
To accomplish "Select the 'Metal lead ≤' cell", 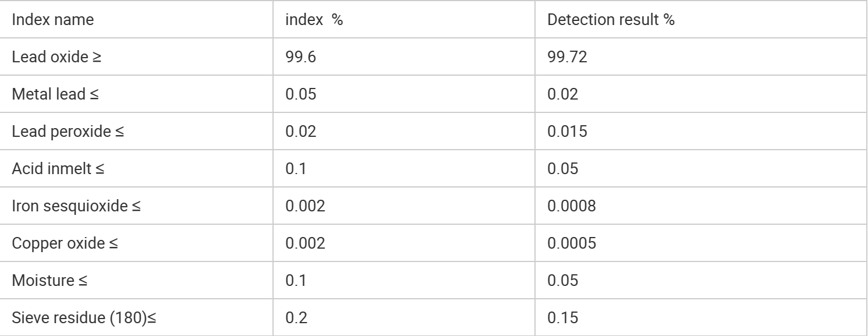I will click(x=56, y=94).
